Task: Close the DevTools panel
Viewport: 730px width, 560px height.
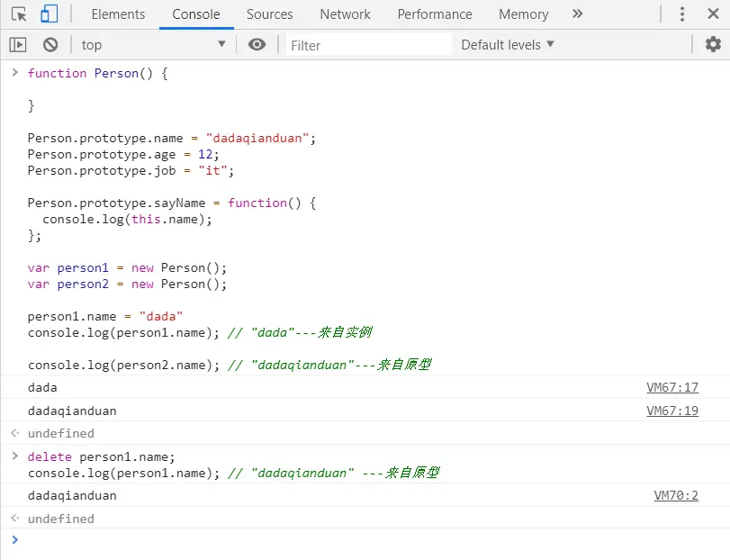Action: click(x=713, y=14)
